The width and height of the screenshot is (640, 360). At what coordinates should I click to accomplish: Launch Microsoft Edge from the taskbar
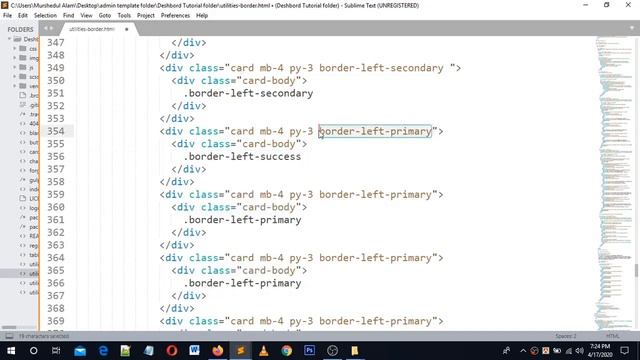[103, 351]
